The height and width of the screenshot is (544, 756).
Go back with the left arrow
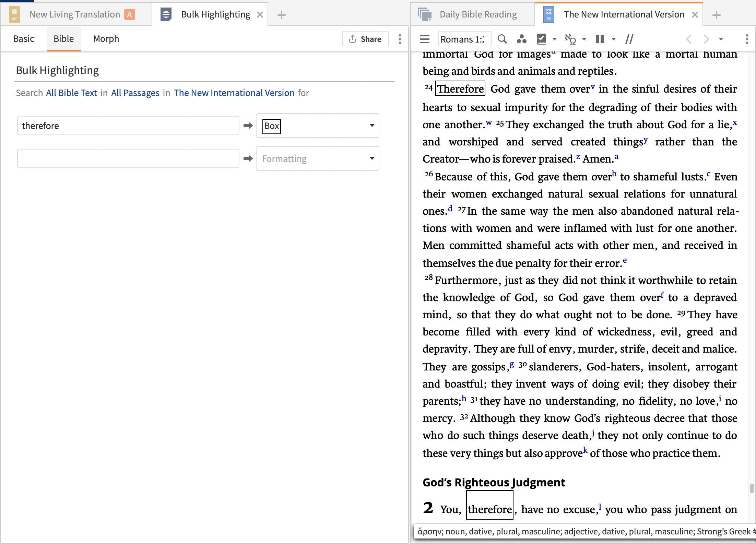pyautogui.click(x=689, y=39)
